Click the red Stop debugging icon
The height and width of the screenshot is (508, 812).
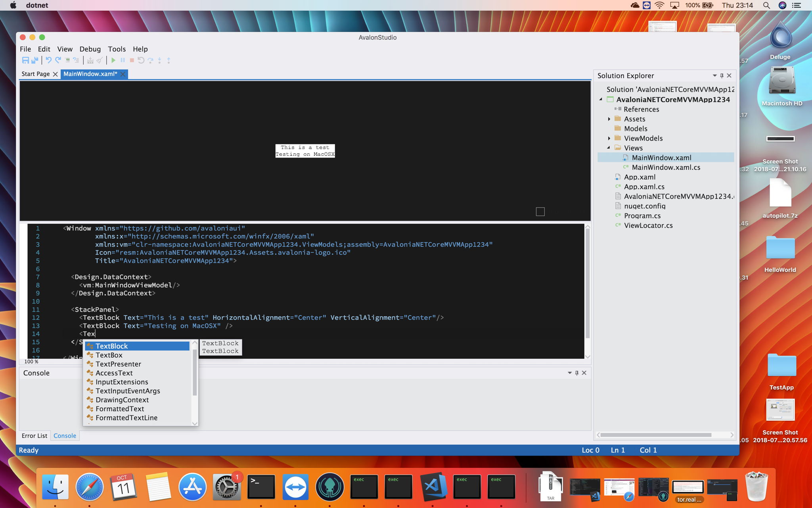132,60
